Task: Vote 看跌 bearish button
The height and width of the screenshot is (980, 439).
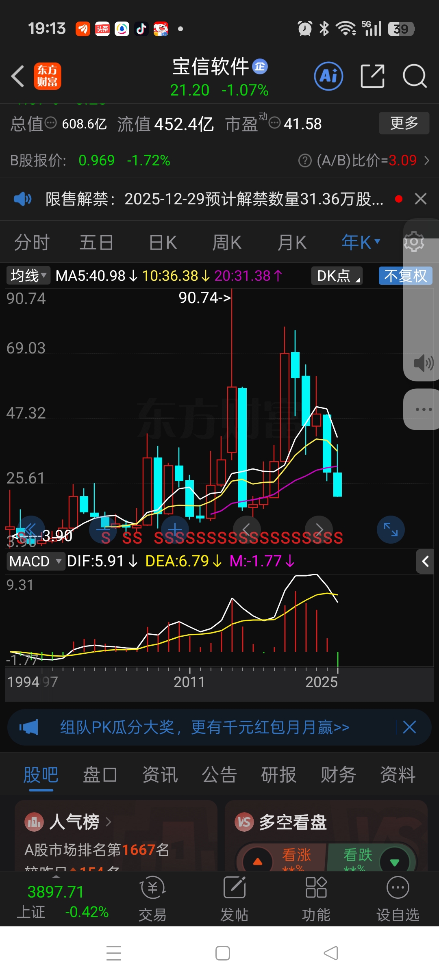Action: (x=372, y=858)
